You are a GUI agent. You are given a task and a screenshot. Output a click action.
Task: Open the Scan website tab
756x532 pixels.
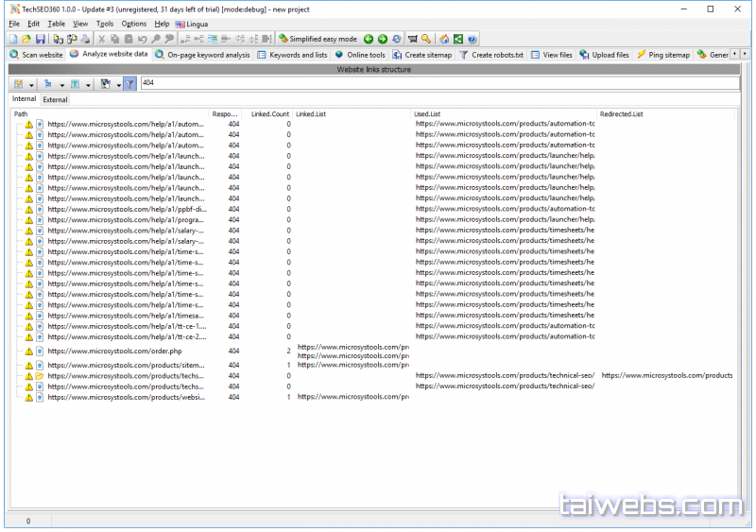pos(37,55)
